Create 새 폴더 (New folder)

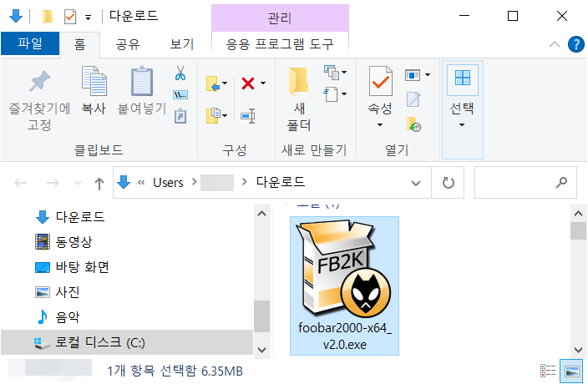pyautogui.click(x=299, y=99)
